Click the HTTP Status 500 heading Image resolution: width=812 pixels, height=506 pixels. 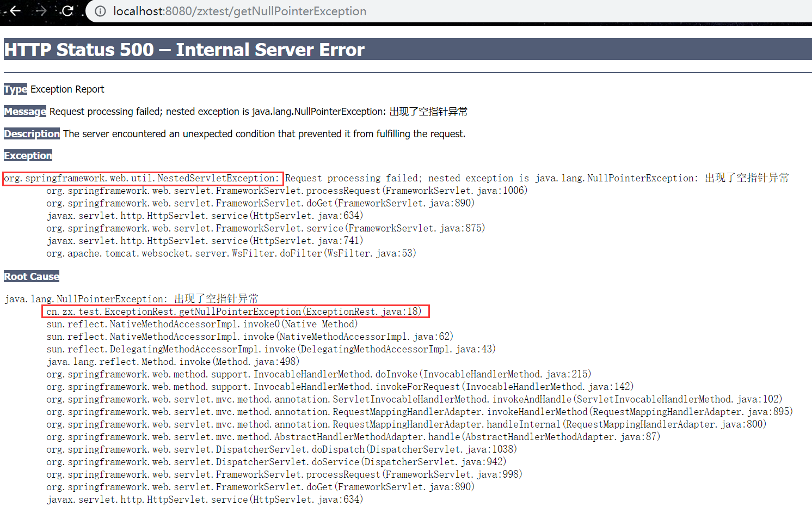tap(184, 50)
